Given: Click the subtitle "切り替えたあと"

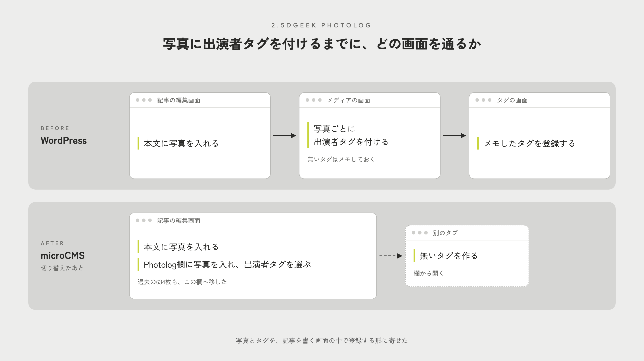Looking at the screenshot, I should [62, 268].
